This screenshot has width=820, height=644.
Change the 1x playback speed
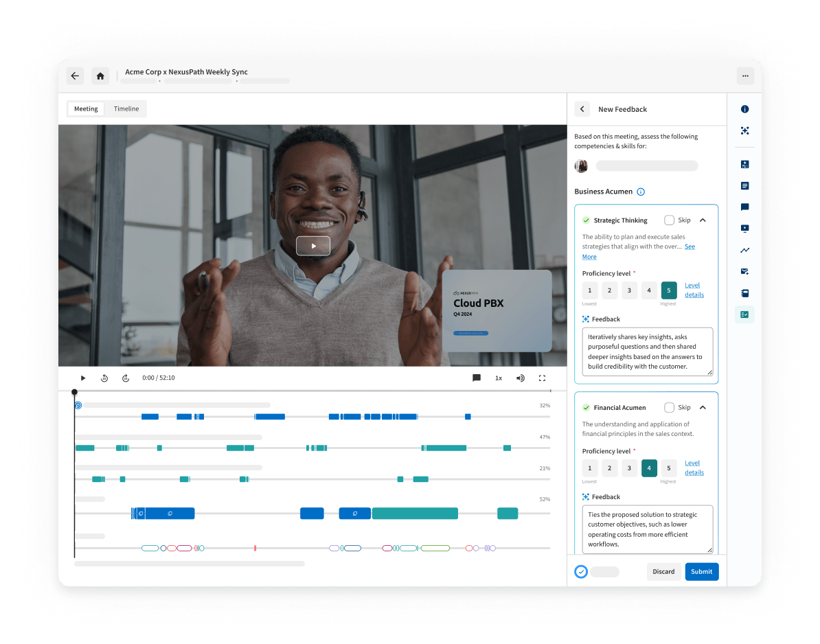(499, 378)
